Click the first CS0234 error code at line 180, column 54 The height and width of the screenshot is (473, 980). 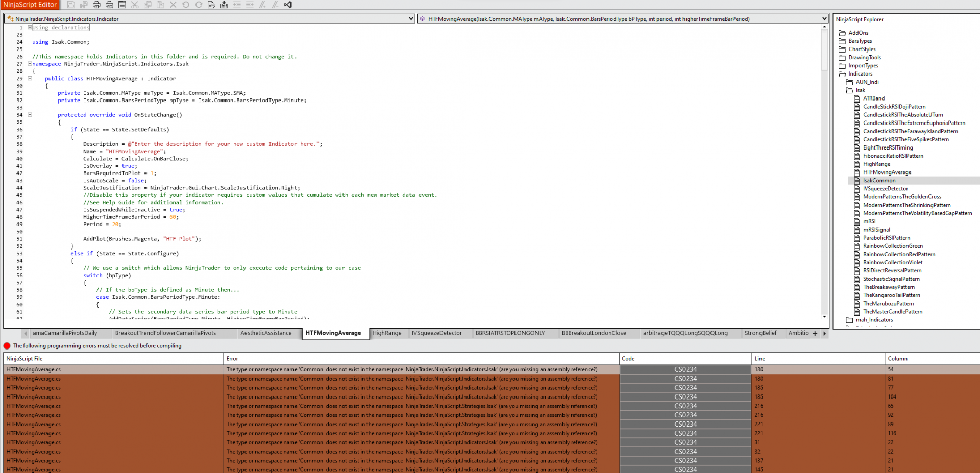coord(685,369)
